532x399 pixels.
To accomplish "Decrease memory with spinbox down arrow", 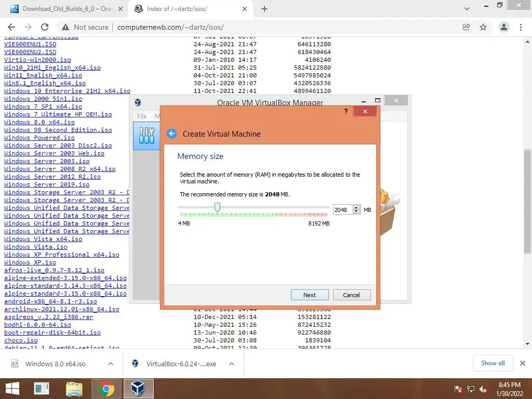I will 356,212.
